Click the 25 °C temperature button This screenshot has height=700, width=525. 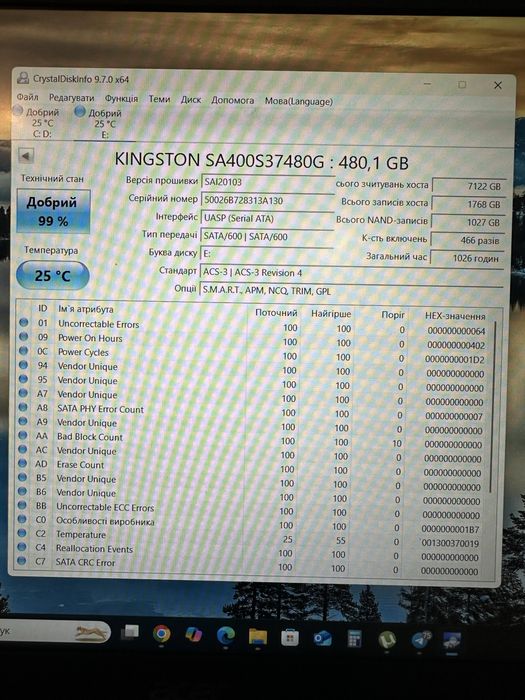(53, 275)
